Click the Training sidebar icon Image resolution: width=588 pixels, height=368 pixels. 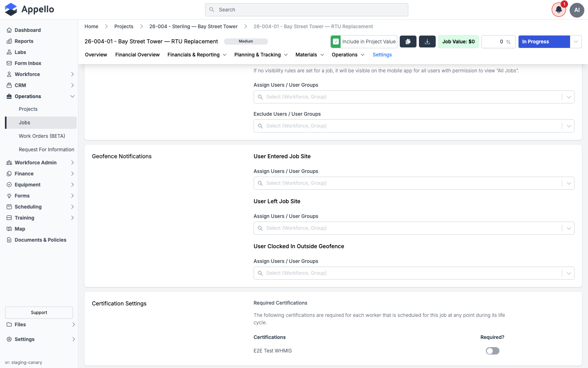(9, 218)
